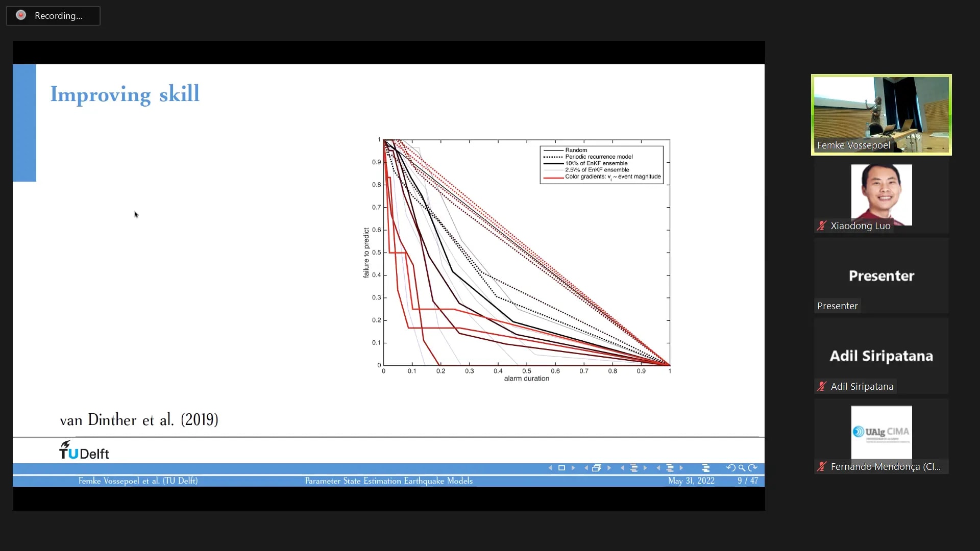
Task: Advance to next frame arrow
Action: point(609,468)
